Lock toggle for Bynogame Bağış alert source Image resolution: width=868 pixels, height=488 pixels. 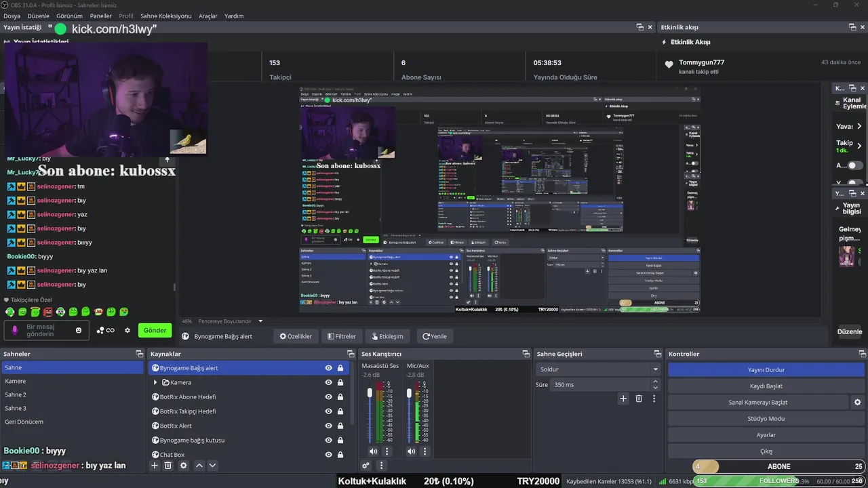pyautogui.click(x=340, y=368)
